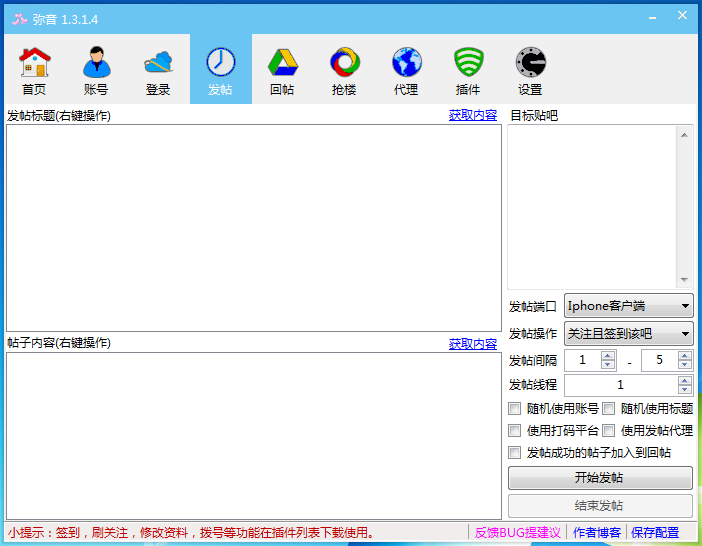Focus the 发帖标题 text area

coord(254,228)
